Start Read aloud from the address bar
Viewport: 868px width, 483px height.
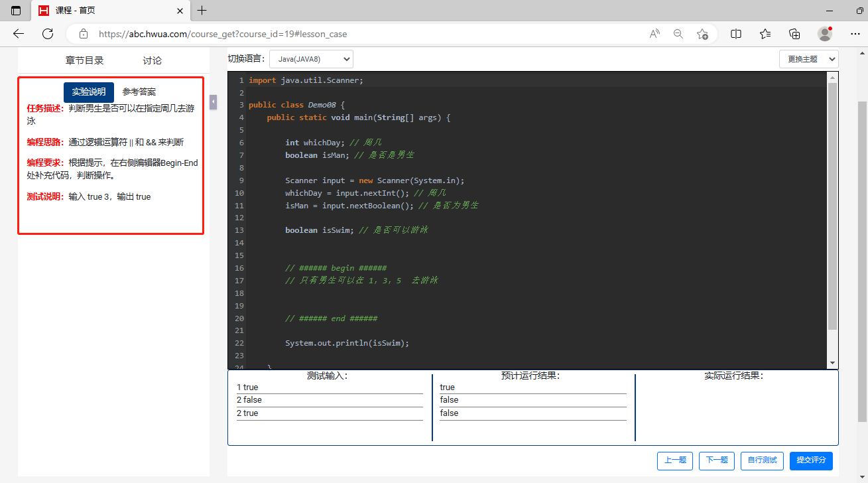pos(654,34)
